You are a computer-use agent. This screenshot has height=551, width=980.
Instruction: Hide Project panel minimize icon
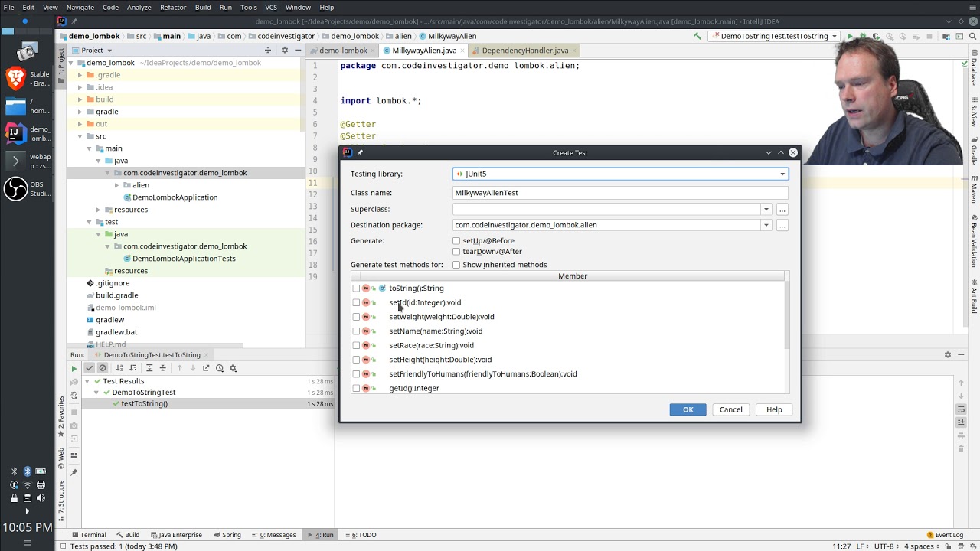[x=297, y=50]
